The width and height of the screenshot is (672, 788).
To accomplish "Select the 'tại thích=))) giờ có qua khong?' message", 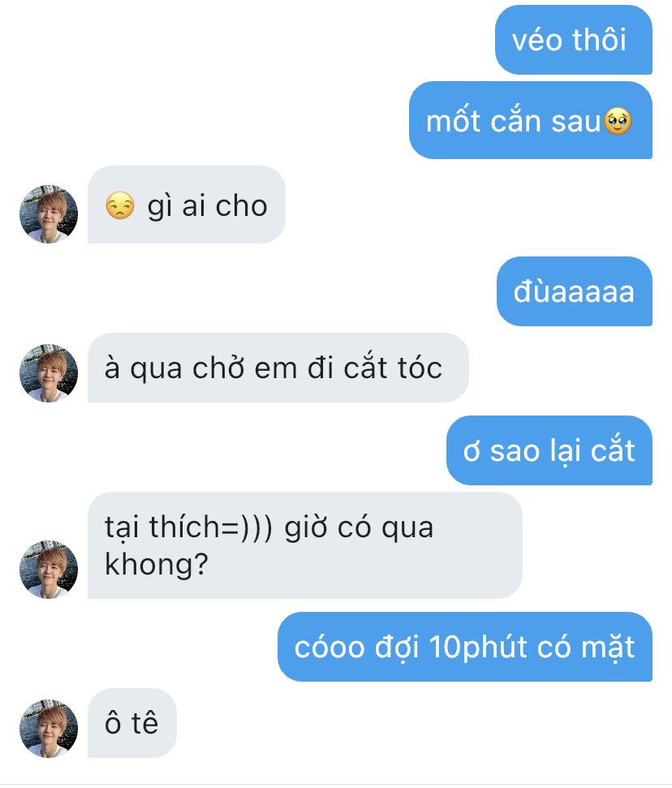I will tap(304, 545).
